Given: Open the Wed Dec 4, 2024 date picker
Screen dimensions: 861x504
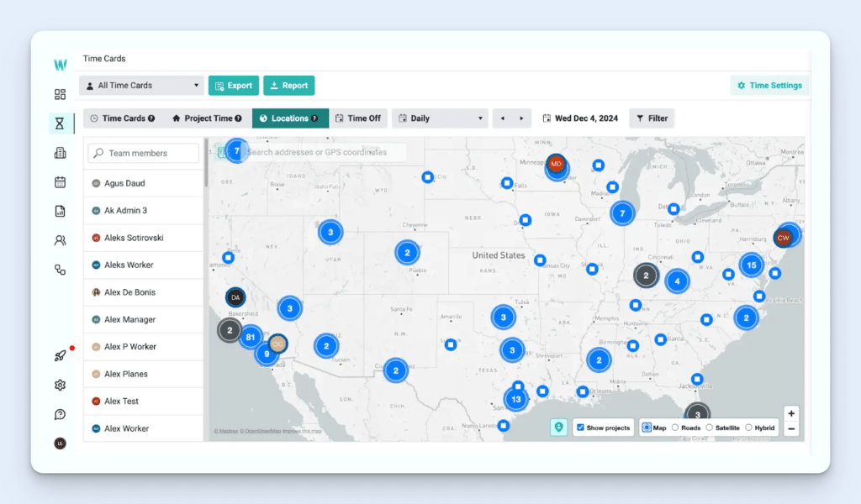Looking at the screenshot, I should point(580,118).
